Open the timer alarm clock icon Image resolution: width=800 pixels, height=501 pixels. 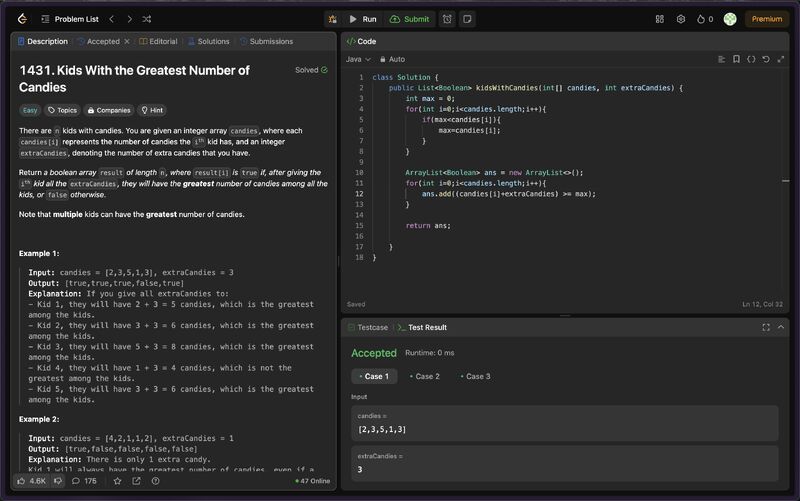click(447, 19)
